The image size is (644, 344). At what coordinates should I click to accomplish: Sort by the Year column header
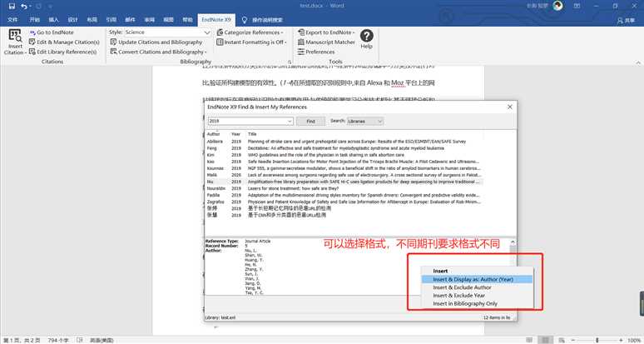pos(237,134)
